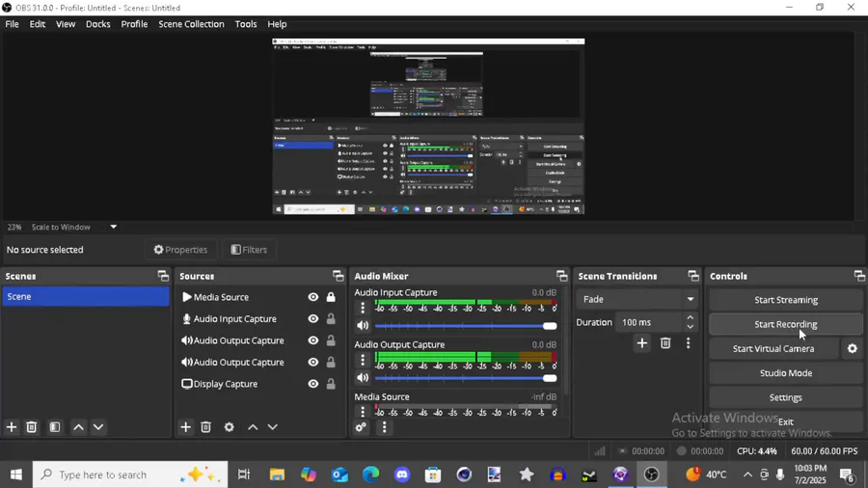Lock the Audio Input Capture source
The height and width of the screenshot is (488, 868).
(x=331, y=318)
